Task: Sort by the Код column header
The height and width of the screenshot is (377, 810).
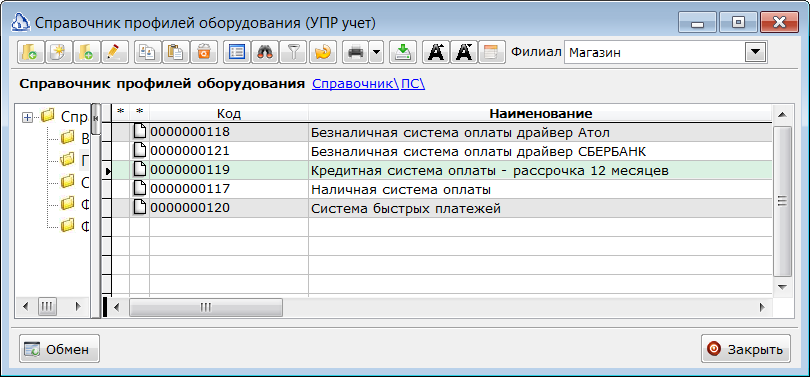Action: (x=229, y=113)
